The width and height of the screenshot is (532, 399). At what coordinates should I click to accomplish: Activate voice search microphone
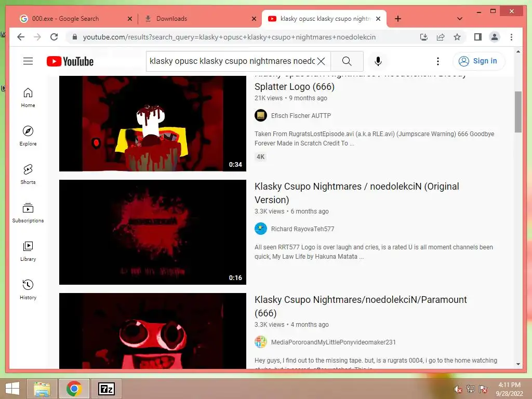point(378,61)
